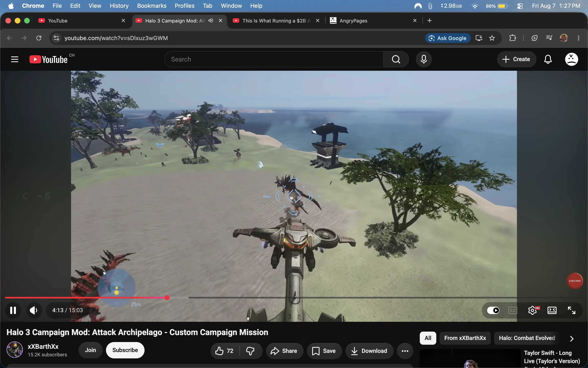Open the History menu

[x=119, y=6]
